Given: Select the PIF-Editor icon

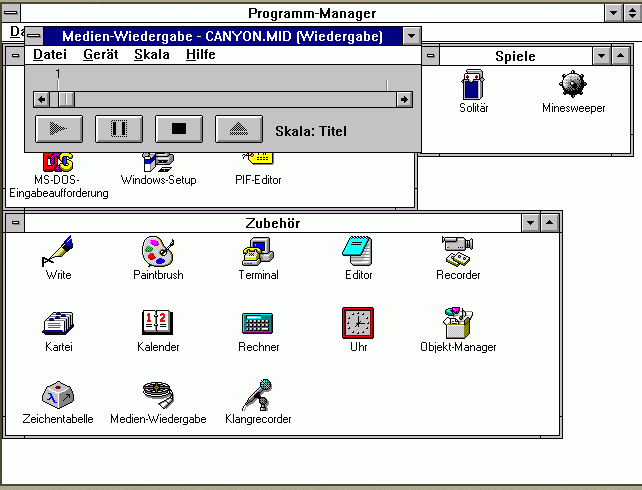Looking at the screenshot, I should (x=258, y=159).
